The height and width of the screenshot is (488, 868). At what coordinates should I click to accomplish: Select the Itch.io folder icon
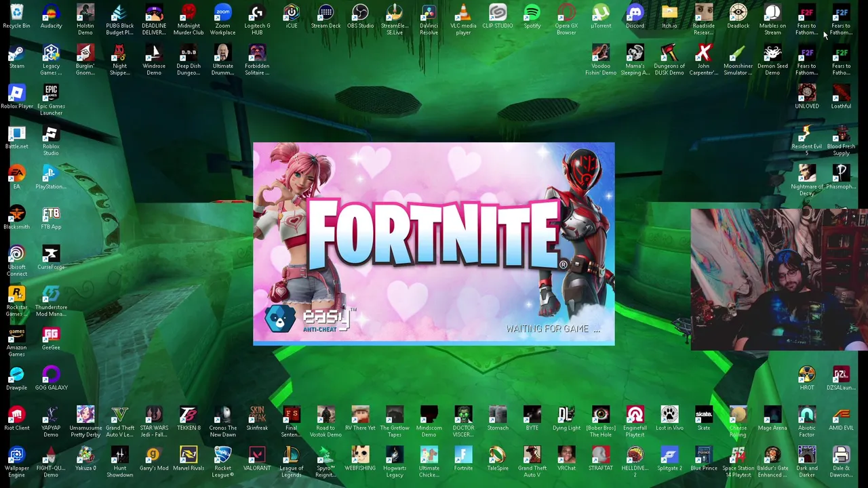(x=669, y=17)
